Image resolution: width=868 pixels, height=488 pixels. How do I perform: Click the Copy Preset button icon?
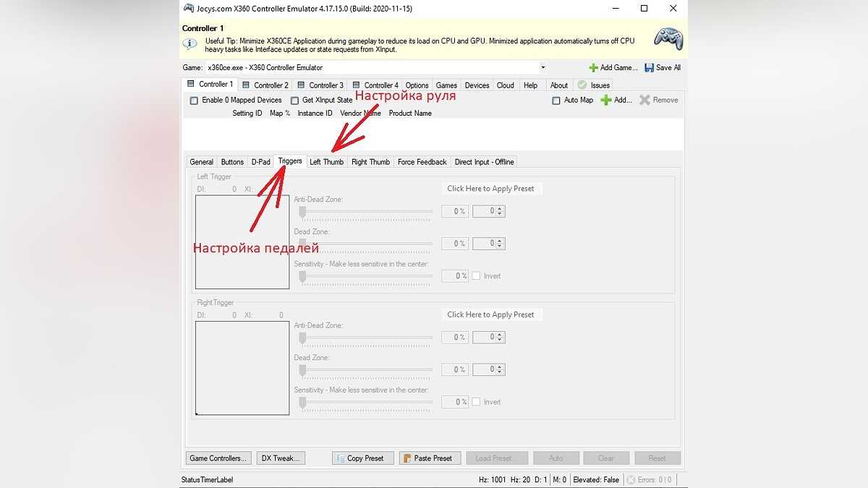(x=341, y=458)
